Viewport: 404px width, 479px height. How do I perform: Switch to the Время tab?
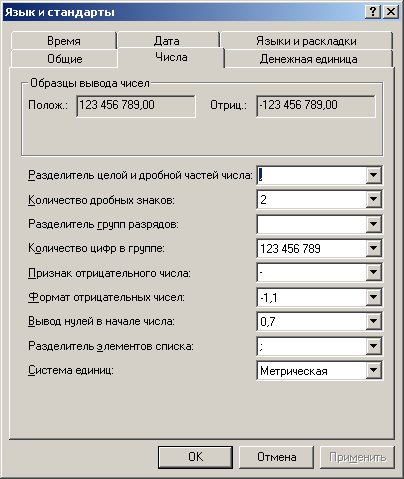[x=64, y=41]
